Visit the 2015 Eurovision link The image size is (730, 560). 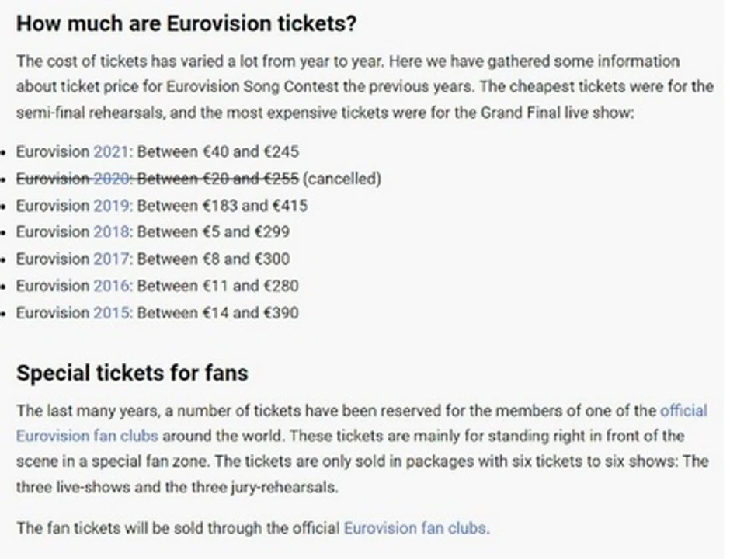(110, 313)
